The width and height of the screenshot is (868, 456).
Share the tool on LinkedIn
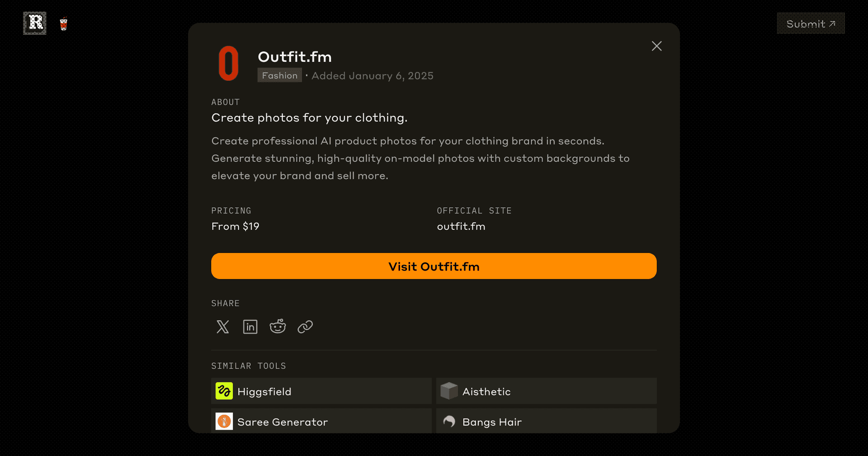tap(250, 327)
